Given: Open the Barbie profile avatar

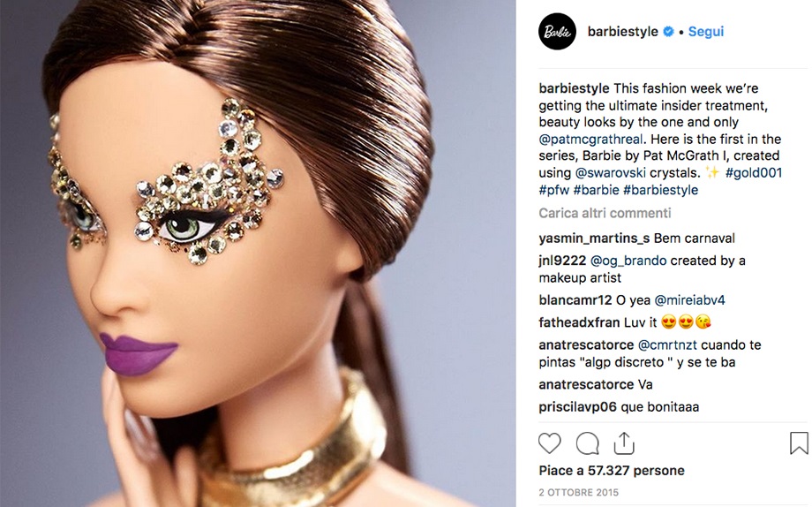Looking at the screenshot, I should click(x=557, y=32).
